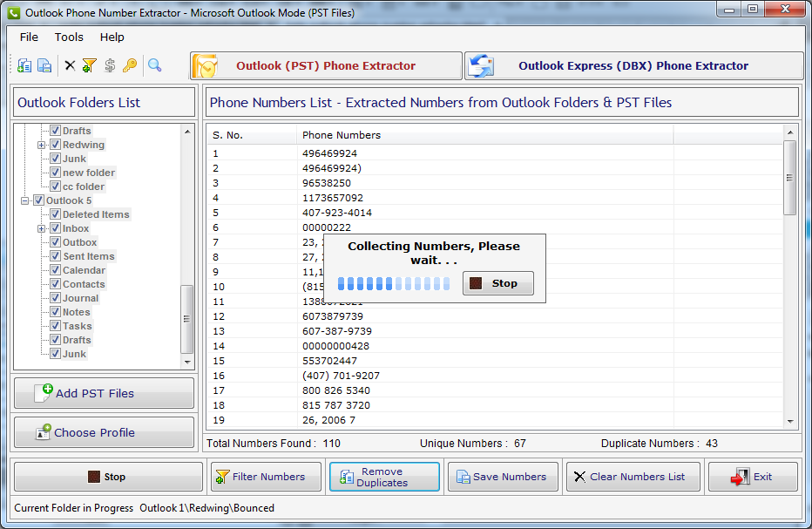Click the dark square icon in the popup Stop button
Screen dimensions: 812x529
pyautogui.click(x=476, y=283)
